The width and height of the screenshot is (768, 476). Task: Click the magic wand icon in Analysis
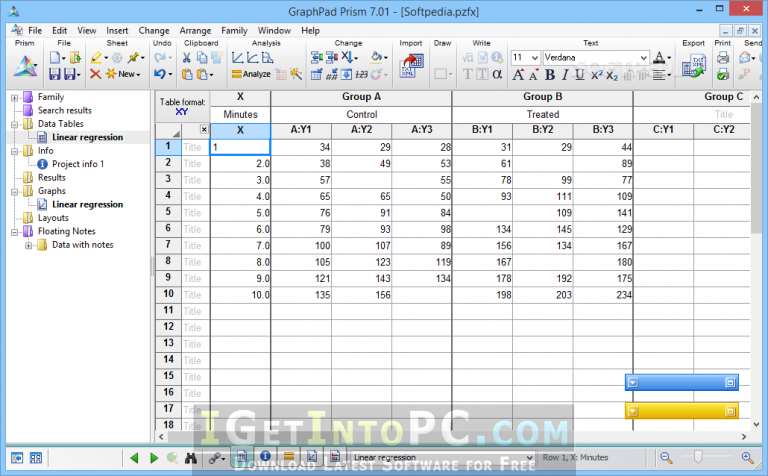tap(296, 74)
